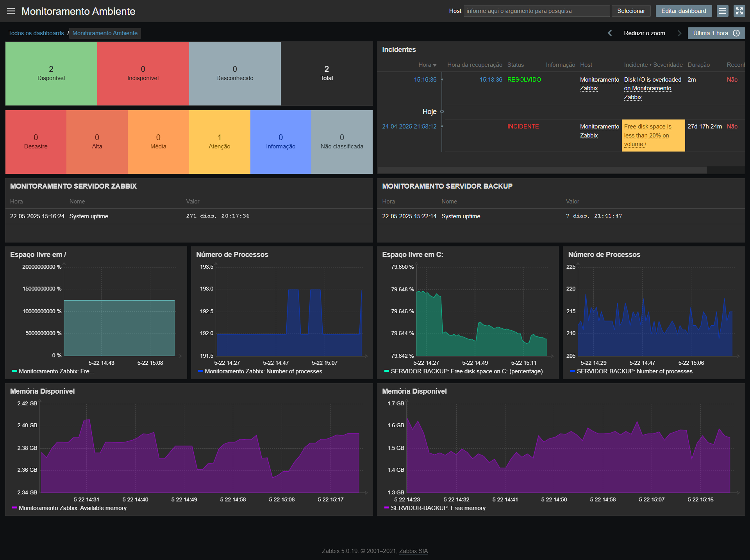Click backup uptime value 7 dias
This screenshot has width=750, height=560.
[x=594, y=216]
